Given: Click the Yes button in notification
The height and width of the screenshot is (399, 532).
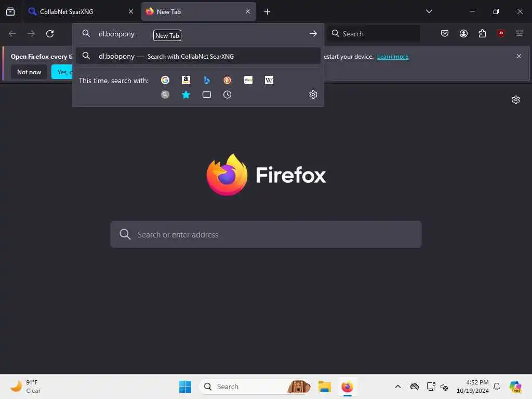Looking at the screenshot, I should [x=62, y=72].
